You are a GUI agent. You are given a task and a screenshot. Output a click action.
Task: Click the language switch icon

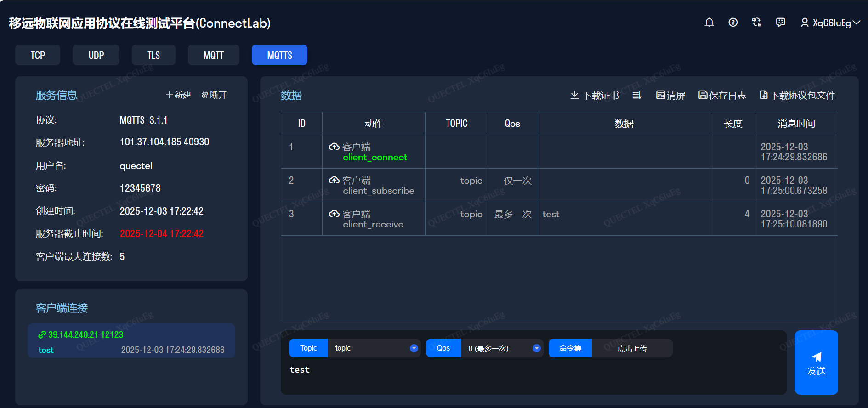[756, 23]
